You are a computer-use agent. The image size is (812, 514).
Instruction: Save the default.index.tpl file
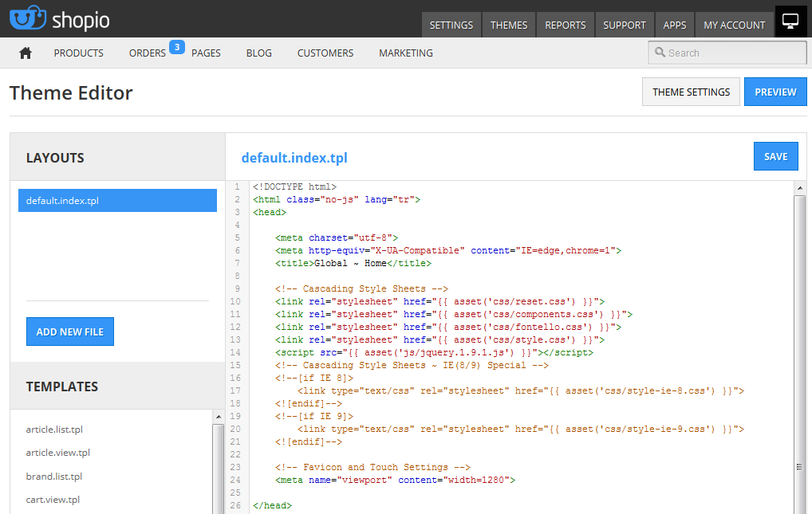[776, 156]
